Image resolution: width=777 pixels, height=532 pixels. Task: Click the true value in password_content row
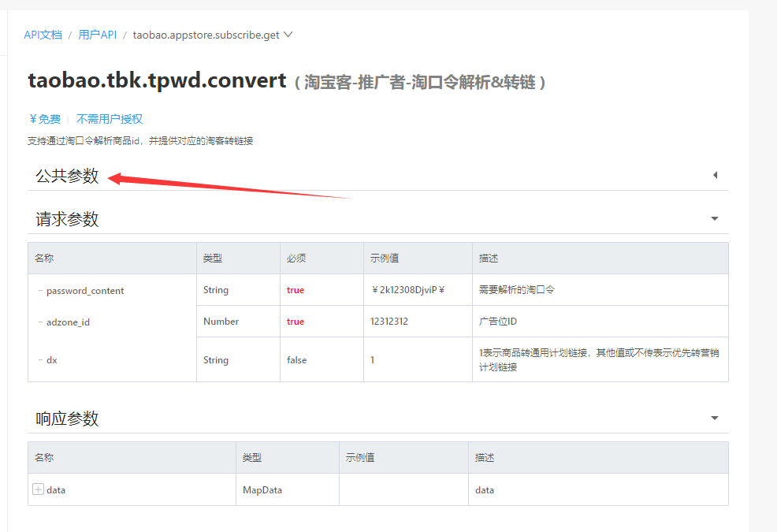coord(296,290)
